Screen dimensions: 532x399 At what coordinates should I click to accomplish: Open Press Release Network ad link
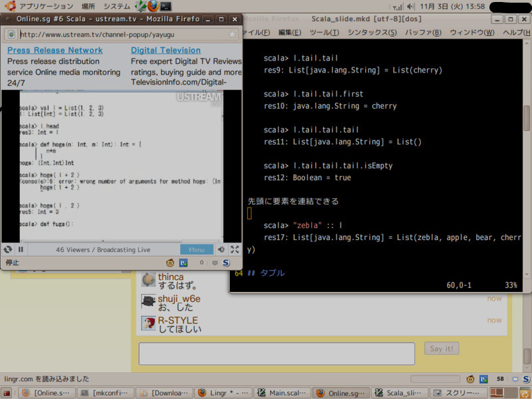(55, 51)
